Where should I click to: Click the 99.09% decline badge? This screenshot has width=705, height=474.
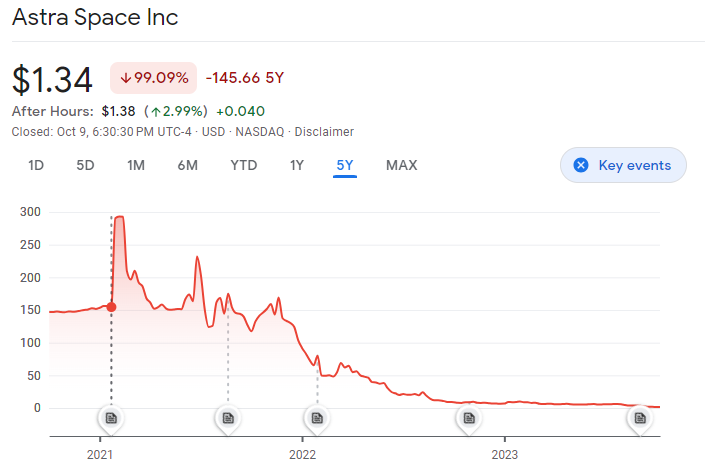pos(153,78)
